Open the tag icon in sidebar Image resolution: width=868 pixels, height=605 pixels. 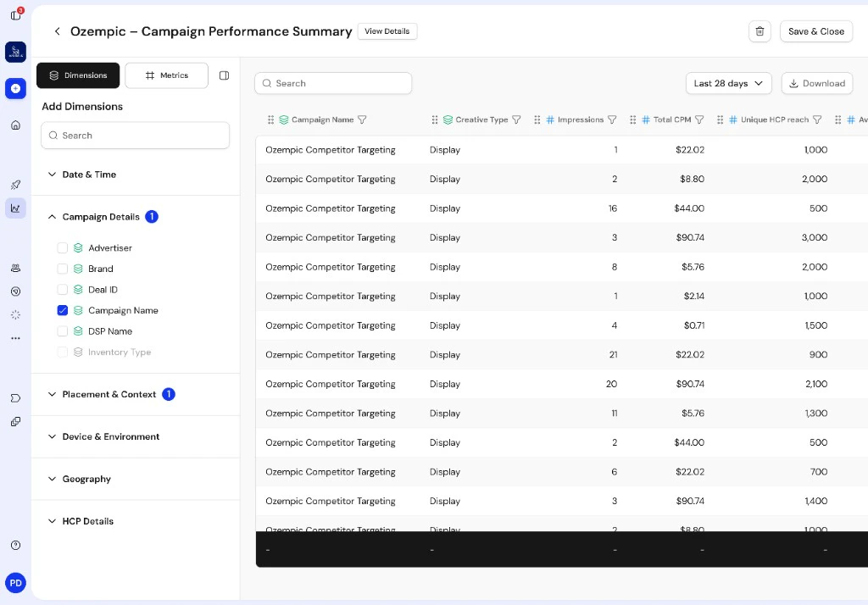pos(15,398)
